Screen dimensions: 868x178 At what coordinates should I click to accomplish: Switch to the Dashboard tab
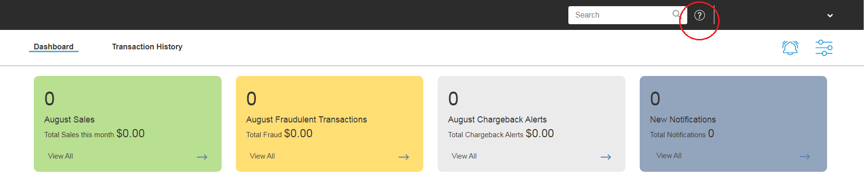pyautogui.click(x=54, y=47)
